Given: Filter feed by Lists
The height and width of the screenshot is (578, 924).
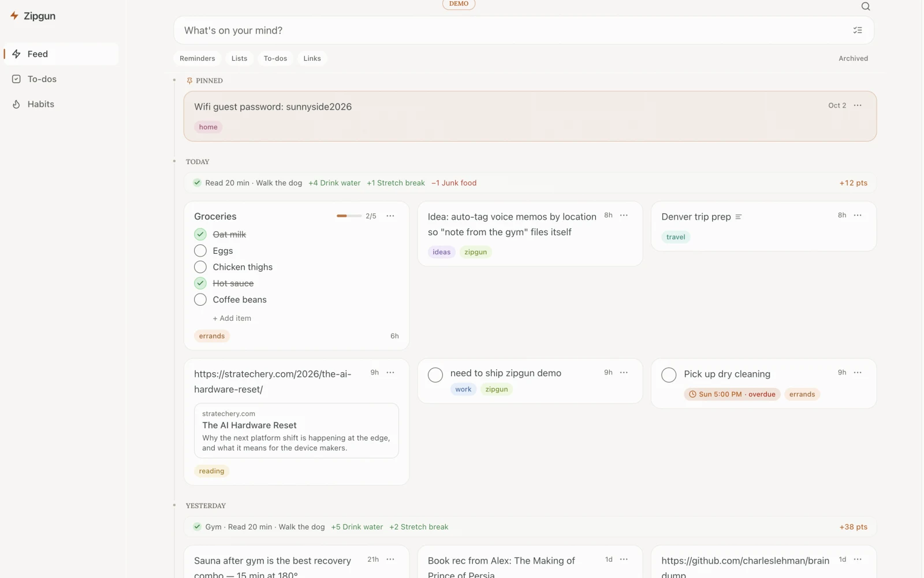Looking at the screenshot, I should point(239,58).
